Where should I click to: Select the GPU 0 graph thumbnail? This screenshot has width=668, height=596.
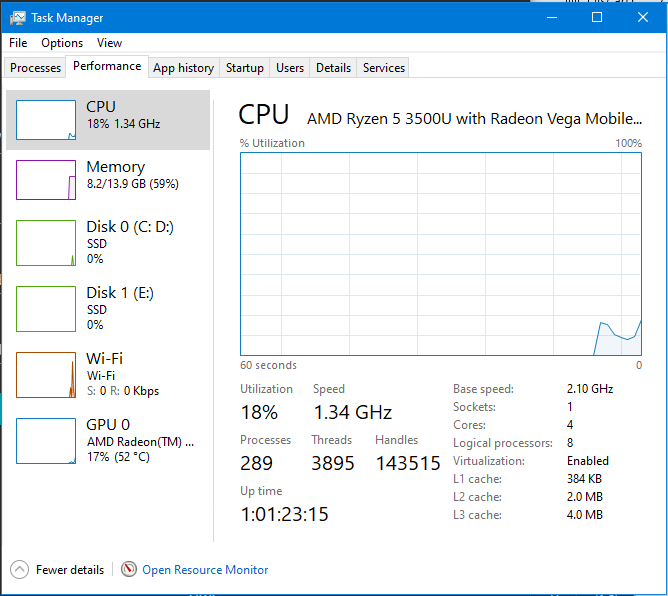(46, 441)
